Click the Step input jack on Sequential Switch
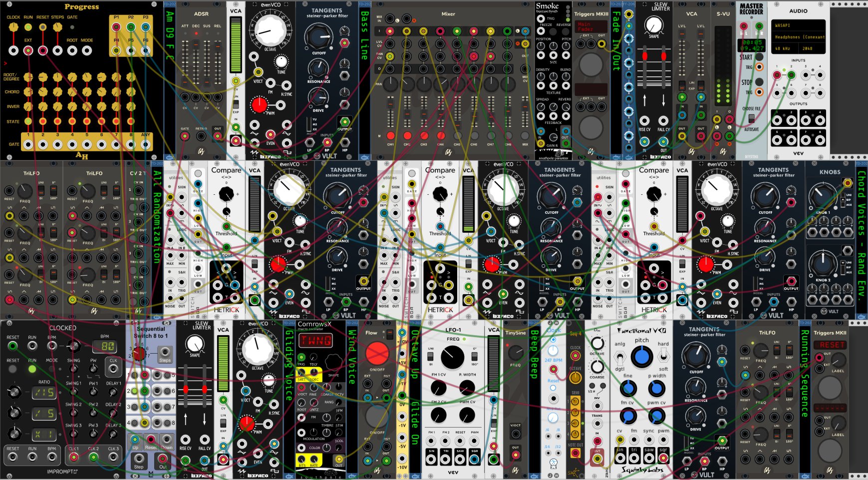The height and width of the screenshot is (480, 868). pyautogui.click(x=139, y=459)
